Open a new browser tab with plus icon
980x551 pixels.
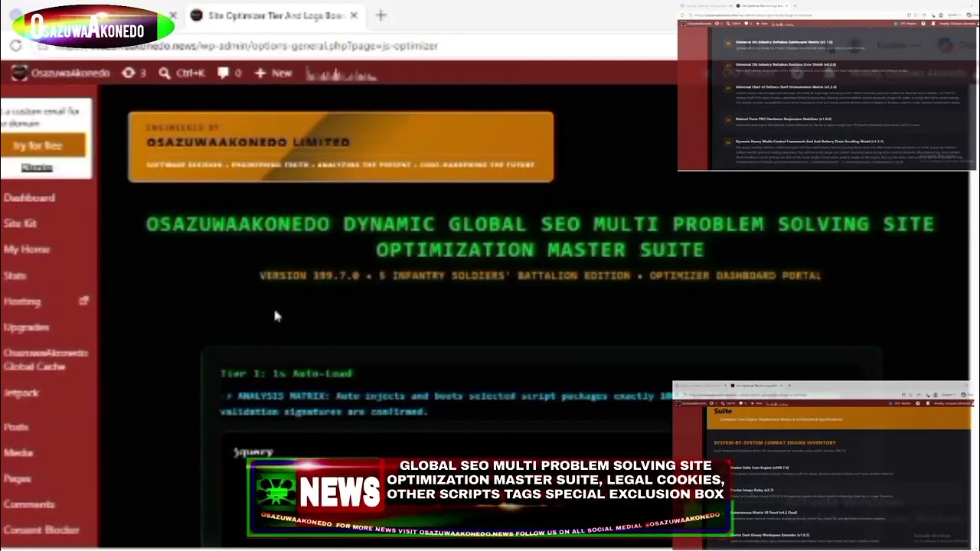[381, 15]
